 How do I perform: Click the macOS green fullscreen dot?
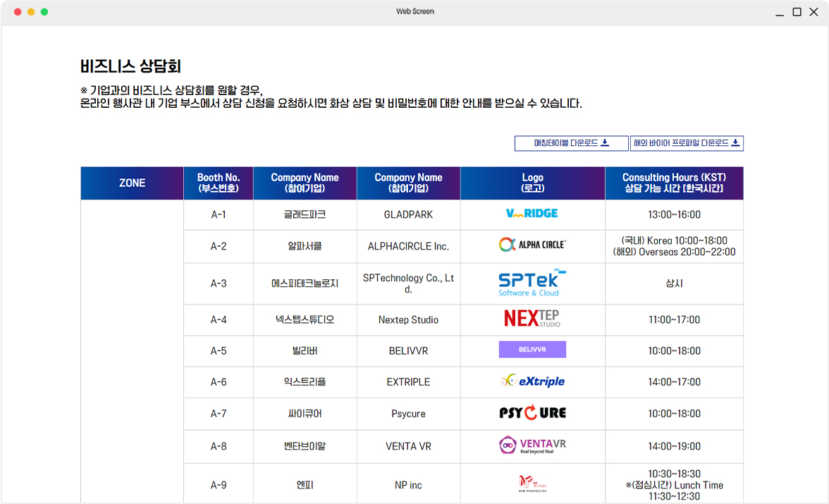click(44, 12)
